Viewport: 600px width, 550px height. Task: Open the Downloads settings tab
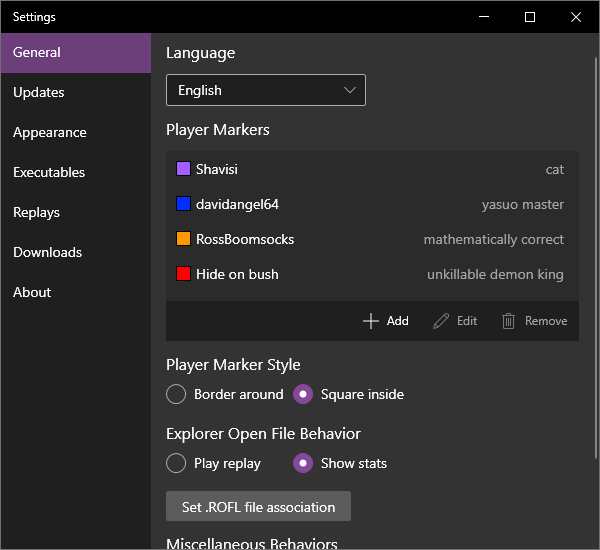coord(76,253)
